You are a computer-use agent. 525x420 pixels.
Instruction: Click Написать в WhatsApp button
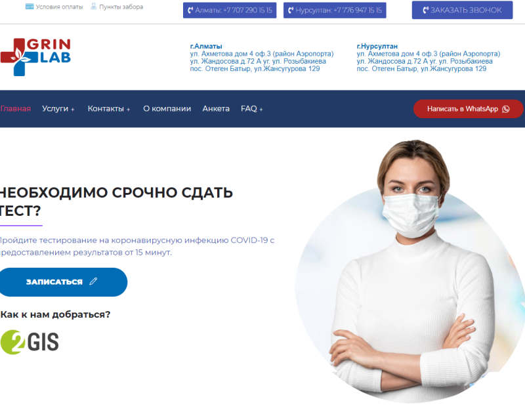(x=468, y=109)
